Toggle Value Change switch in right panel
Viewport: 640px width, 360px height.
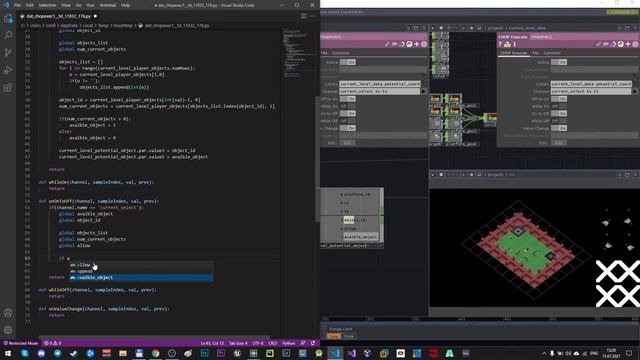tap(558, 128)
